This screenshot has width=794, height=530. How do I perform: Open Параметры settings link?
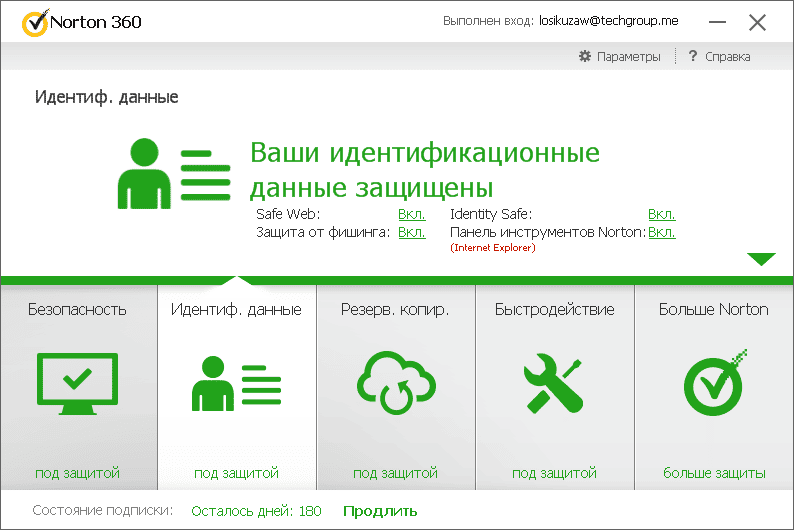tap(628, 57)
